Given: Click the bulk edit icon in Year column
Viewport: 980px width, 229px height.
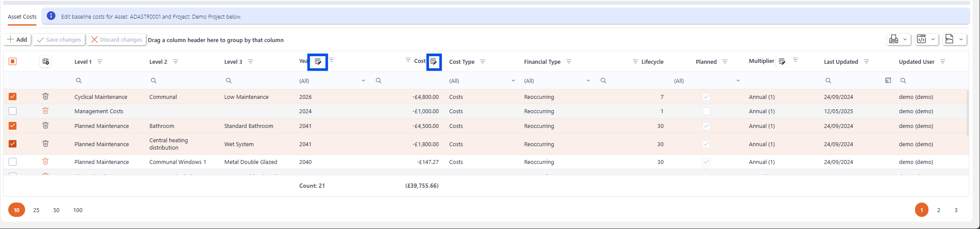Looking at the screenshot, I should coord(317,62).
